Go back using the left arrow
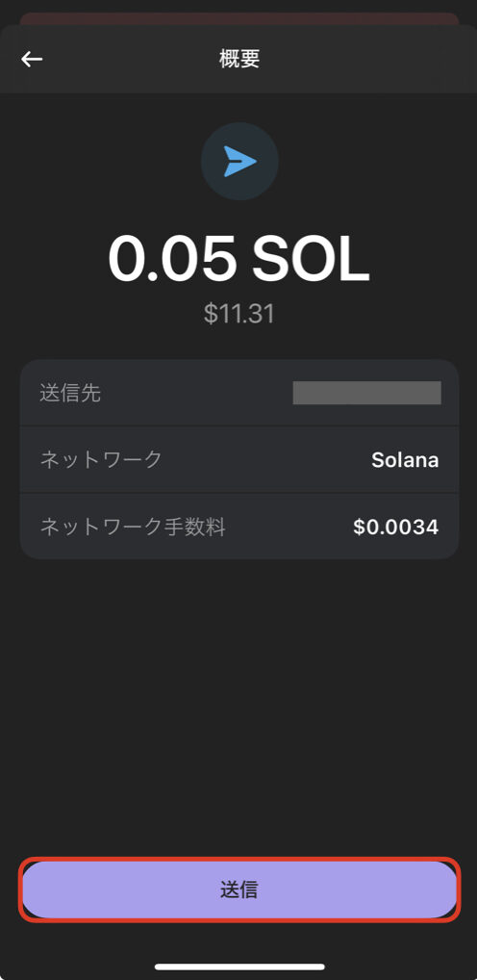 (x=32, y=59)
